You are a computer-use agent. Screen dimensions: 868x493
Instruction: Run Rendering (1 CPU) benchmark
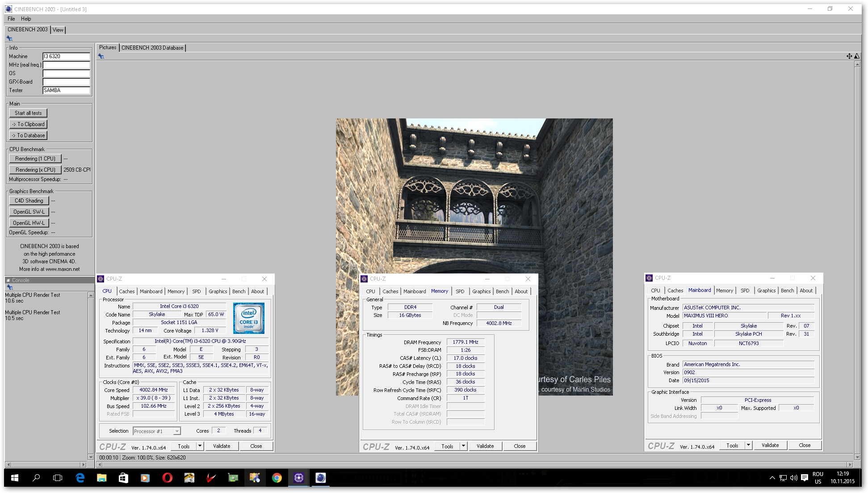click(x=35, y=159)
